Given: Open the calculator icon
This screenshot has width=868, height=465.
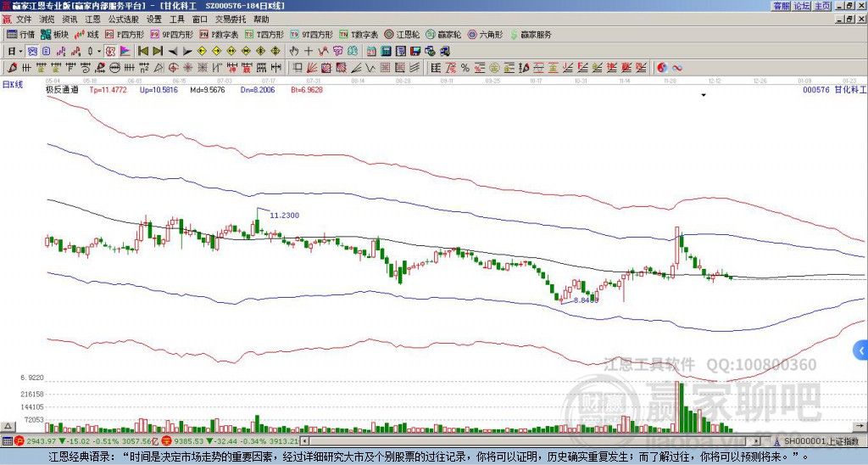Looking at the screenshot, I should [386, 52].
